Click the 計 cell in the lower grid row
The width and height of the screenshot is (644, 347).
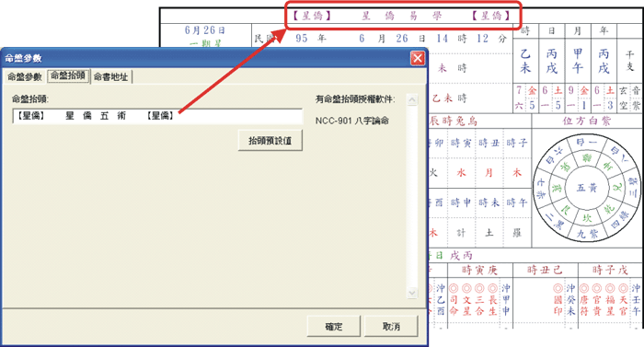[461, 233]
